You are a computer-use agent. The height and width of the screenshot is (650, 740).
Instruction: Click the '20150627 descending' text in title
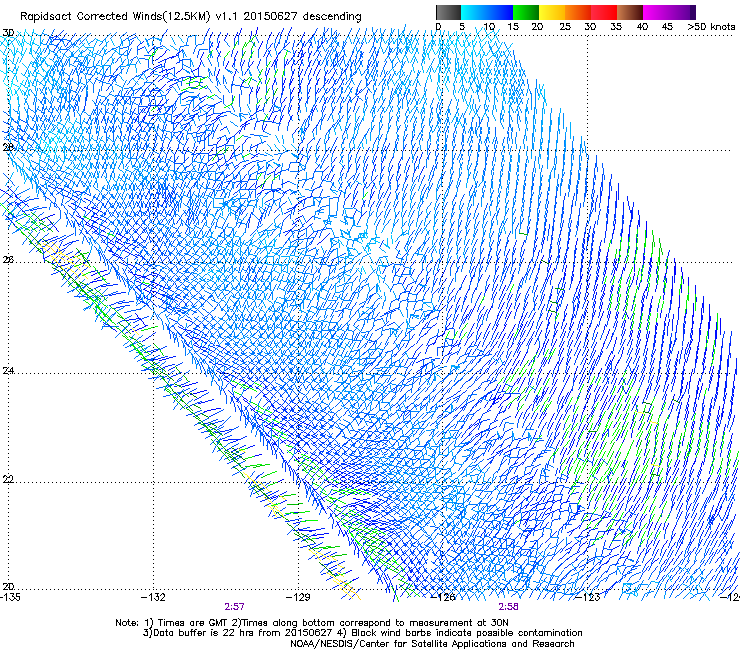point(302,17)
